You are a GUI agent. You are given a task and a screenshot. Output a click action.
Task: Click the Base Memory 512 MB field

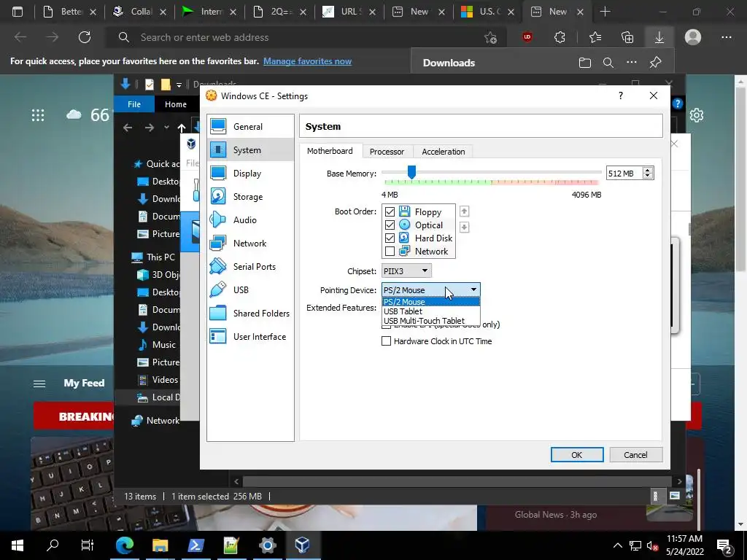point(624,174)
